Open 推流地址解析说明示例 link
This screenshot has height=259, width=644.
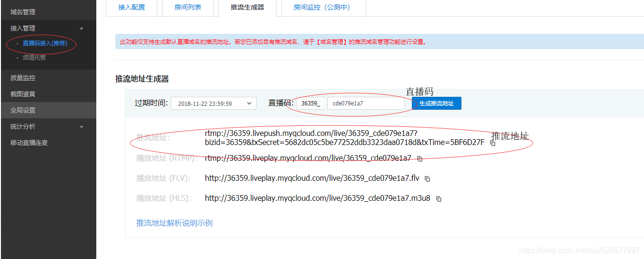(174, 223)
